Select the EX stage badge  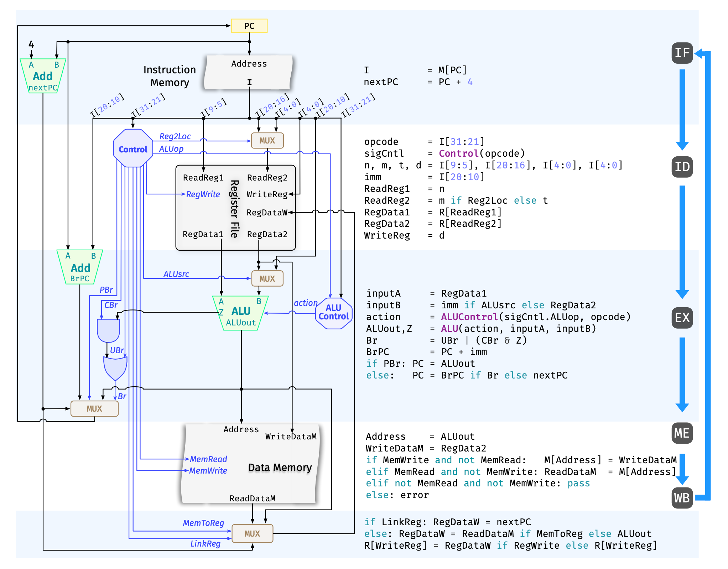point(682,317)
